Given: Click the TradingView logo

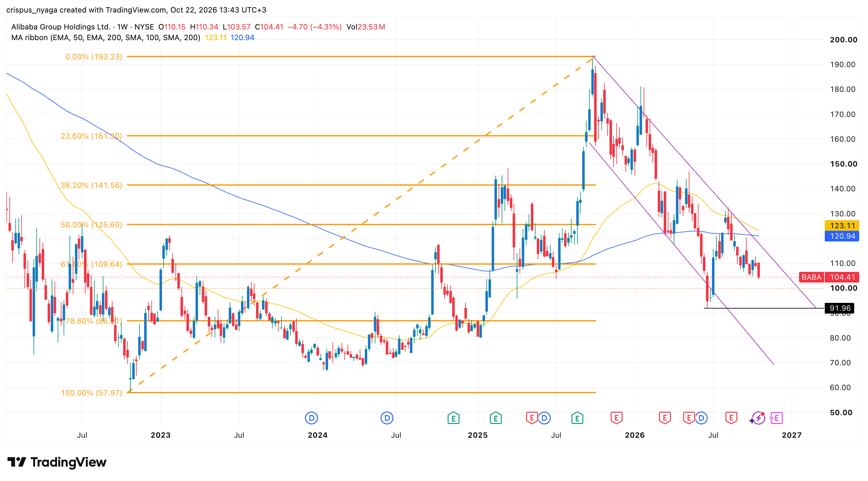Looking at the screenshot, I should (x=57, y=462).
